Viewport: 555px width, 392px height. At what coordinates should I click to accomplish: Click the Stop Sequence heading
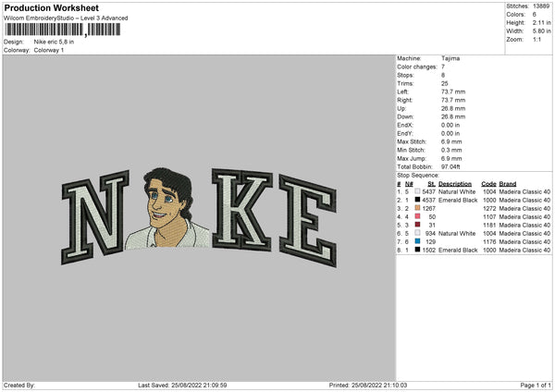click(418, 176)
